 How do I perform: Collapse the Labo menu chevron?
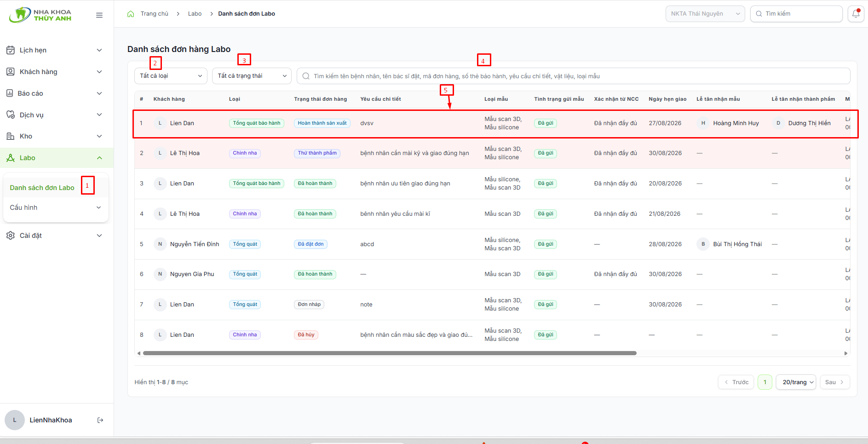[99, 158]
